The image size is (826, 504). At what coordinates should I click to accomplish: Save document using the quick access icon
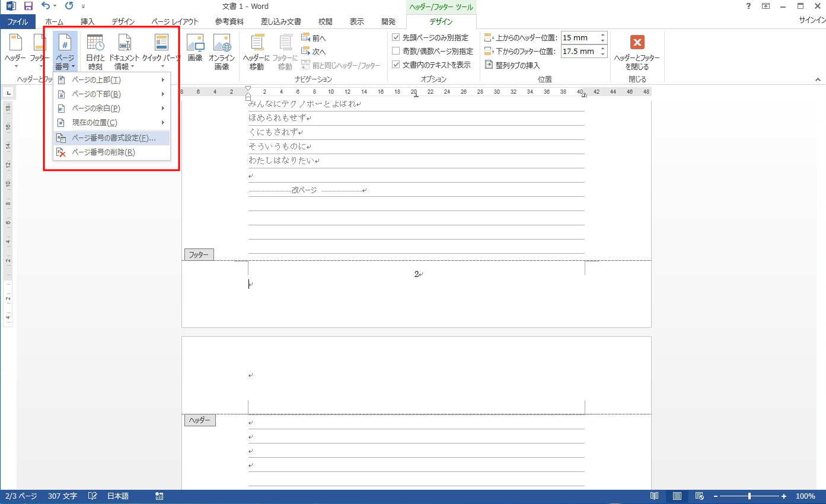(28, 7)
